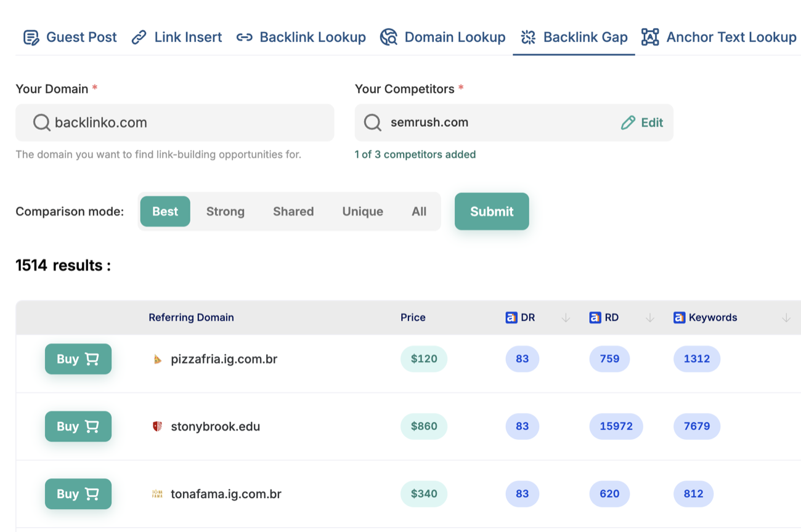Image resolution: width=801 pixels, height=532 pixels.
Task: Click the $120 price badge
Action: (x=424, y=359)
